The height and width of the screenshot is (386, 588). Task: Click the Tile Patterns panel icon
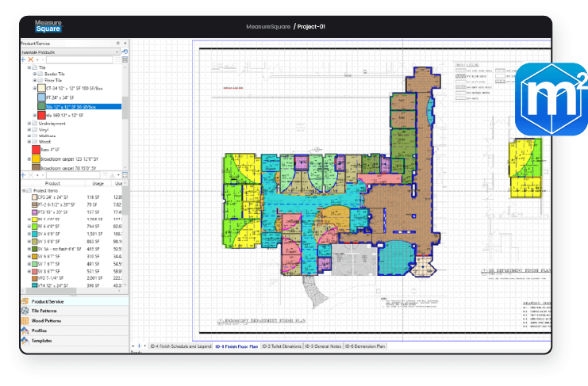point(25,311)
